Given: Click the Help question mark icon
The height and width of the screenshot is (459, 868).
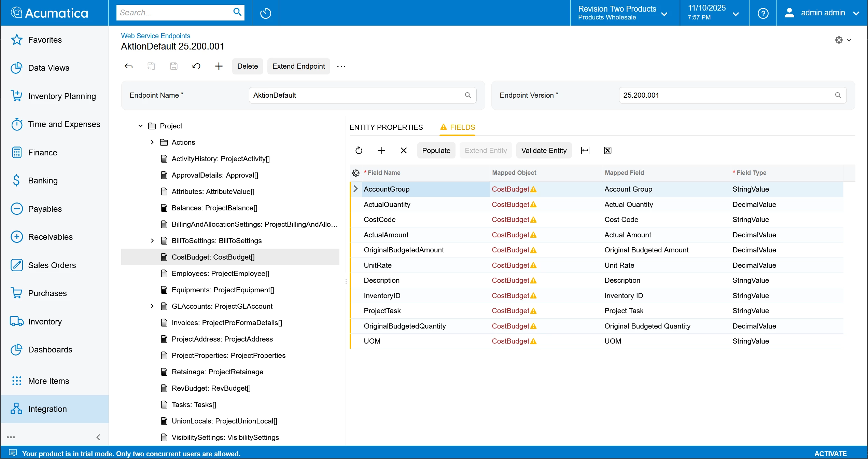Looking at the screenshot, I should 763,13.
